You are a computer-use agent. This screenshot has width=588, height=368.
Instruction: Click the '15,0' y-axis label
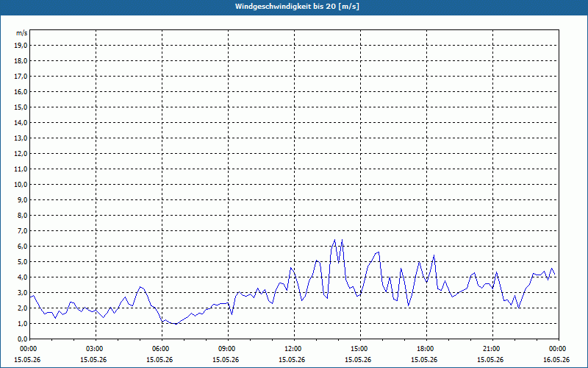pos(21,107)
